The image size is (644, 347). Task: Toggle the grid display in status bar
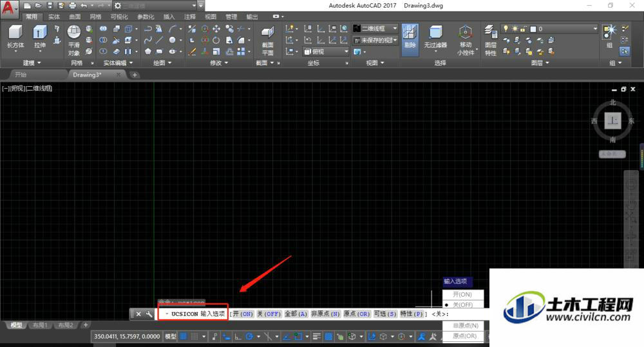pos(183,337)
